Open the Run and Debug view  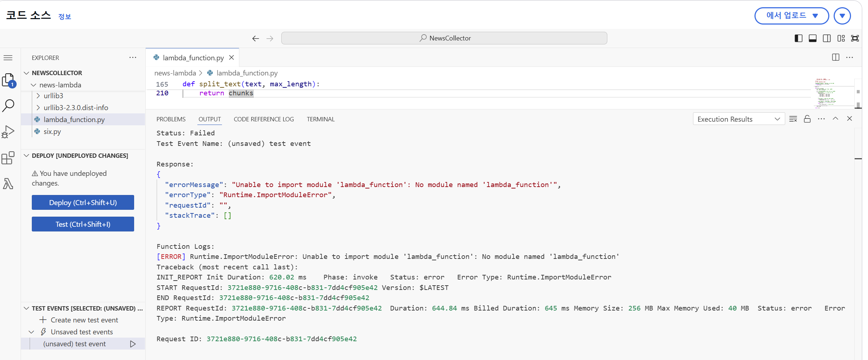8,132
